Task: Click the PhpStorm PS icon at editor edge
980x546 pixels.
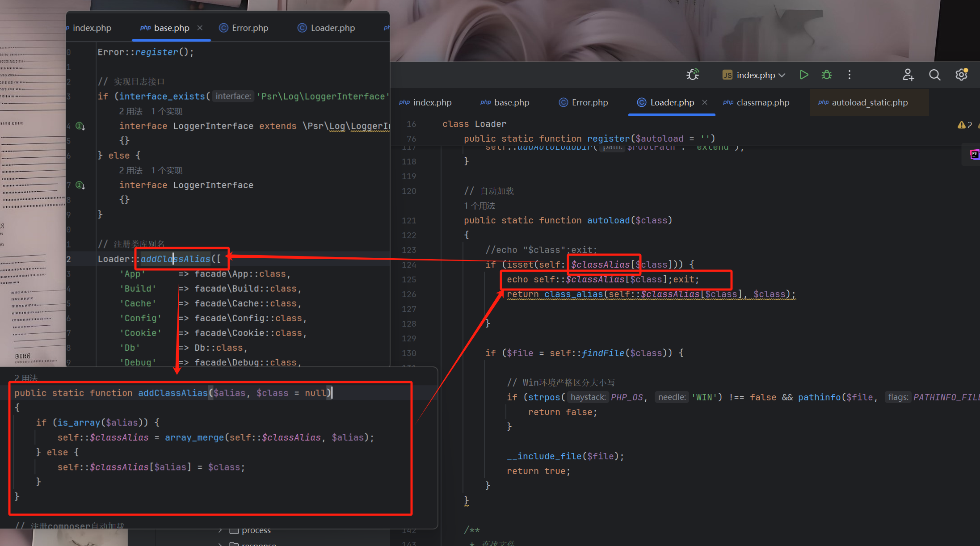Action: click(974, 155)
